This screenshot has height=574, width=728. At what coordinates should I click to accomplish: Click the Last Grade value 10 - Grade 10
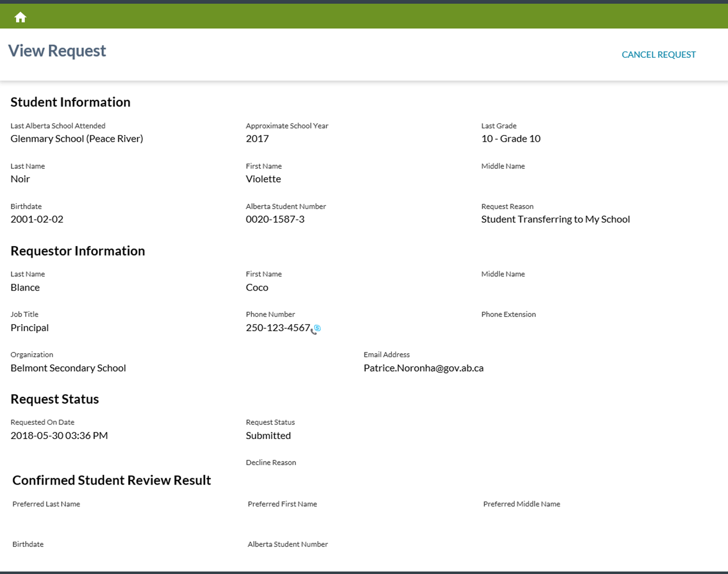coord(511,138)
